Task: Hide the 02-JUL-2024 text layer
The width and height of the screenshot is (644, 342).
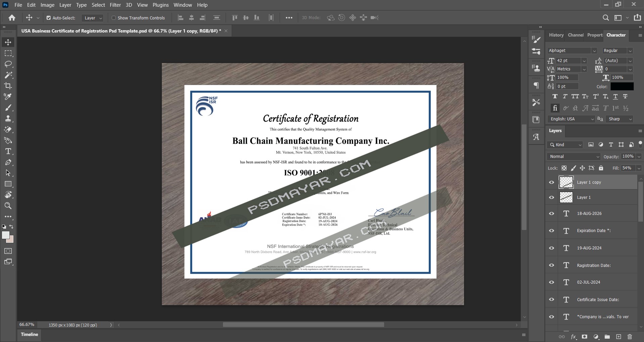Action: 551,282
